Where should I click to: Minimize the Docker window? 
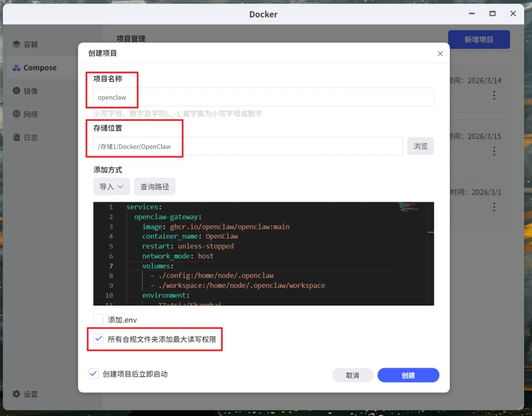[471, 14]
